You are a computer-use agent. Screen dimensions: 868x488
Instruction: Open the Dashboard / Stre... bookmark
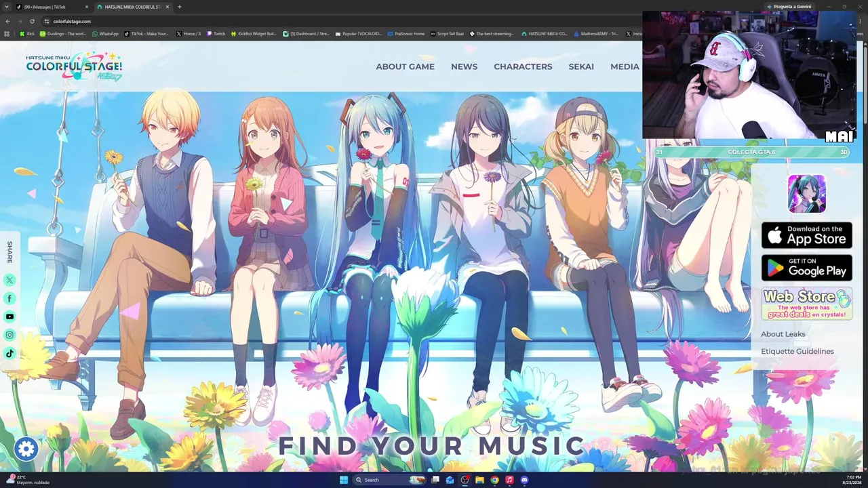point(306,33)
